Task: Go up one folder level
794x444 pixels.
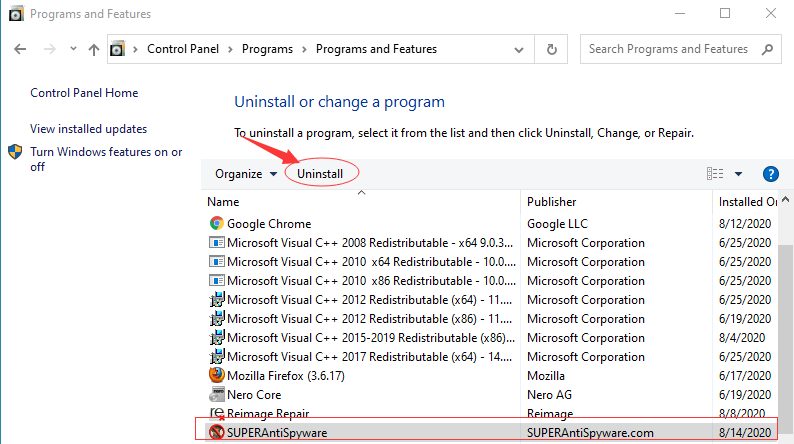Action: (94, 49)
